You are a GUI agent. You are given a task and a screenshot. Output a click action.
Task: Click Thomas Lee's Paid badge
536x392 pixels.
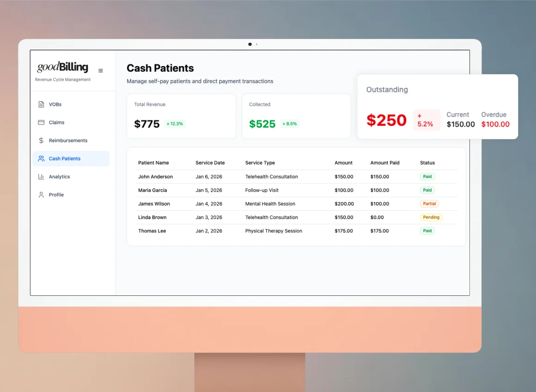pyautogui.click(x=427, y=231)
